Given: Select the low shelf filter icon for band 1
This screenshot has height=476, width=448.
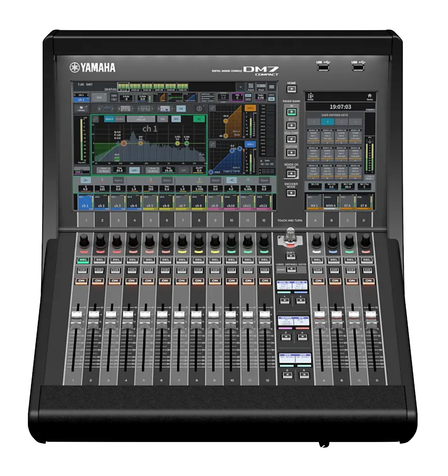Looking at the screenshot, I should coord(86,180).
